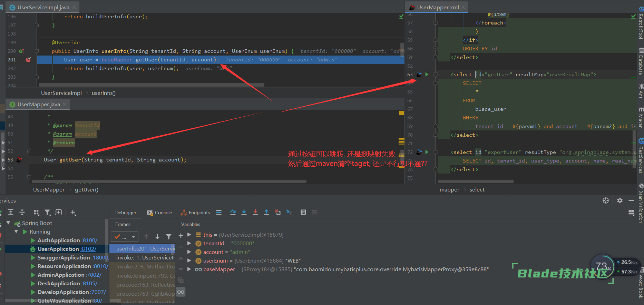Image resolution: width=644 pixels, height=305 pixels.
Task: Toggle the fold marker at line 63 in UserMapper.xml
Action: click(x=435, y=75)
